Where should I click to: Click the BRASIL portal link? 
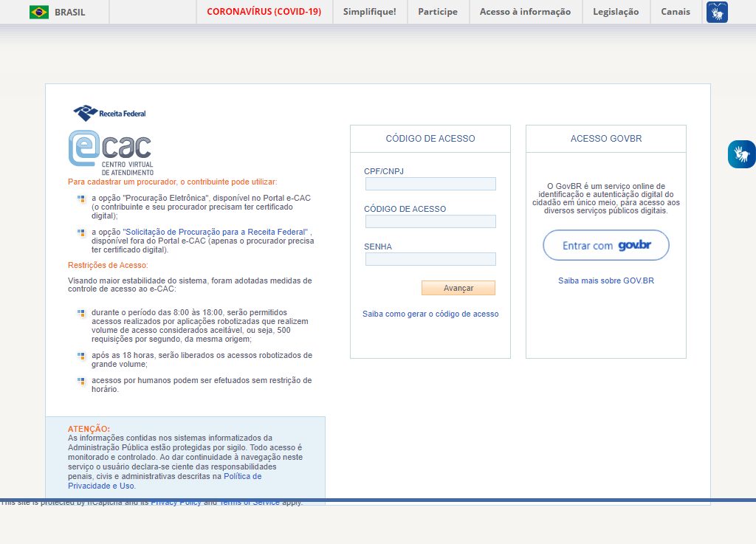[69, 12]
